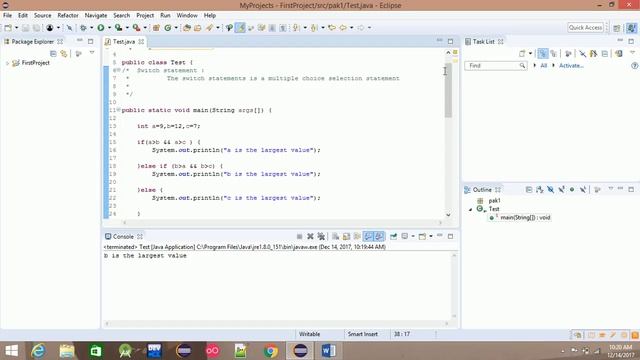Toggle Categorized view in the Task List toolbar
640x360 pixels.
(x=542, y=53)
